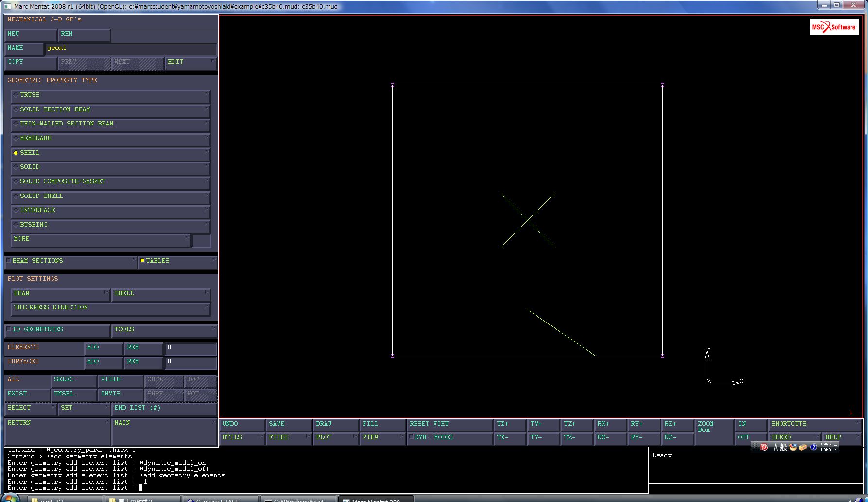Toggle CAPS on the language bar

(x=826, y=444)
